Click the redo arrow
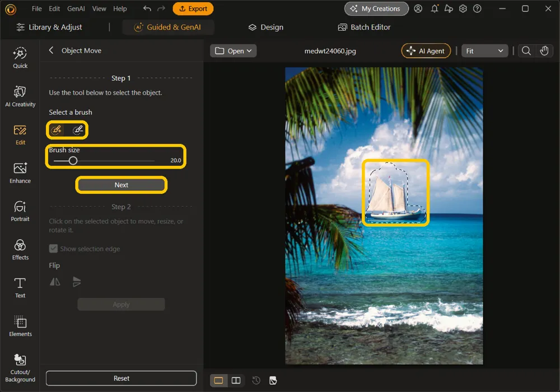The image size is (560, 392). [161, 8]
